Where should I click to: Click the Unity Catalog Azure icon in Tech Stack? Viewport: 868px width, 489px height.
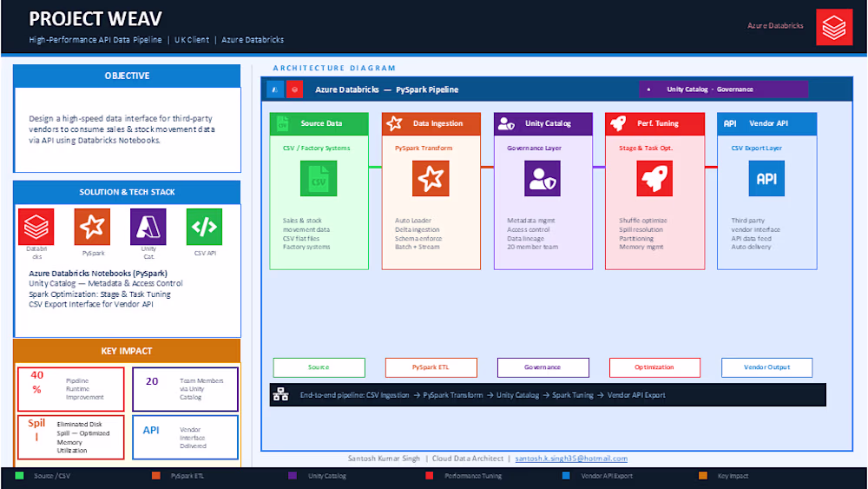pos(148,227)
